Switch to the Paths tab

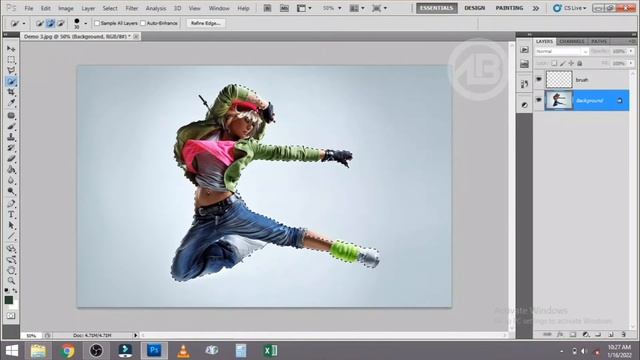pos(599,41)
